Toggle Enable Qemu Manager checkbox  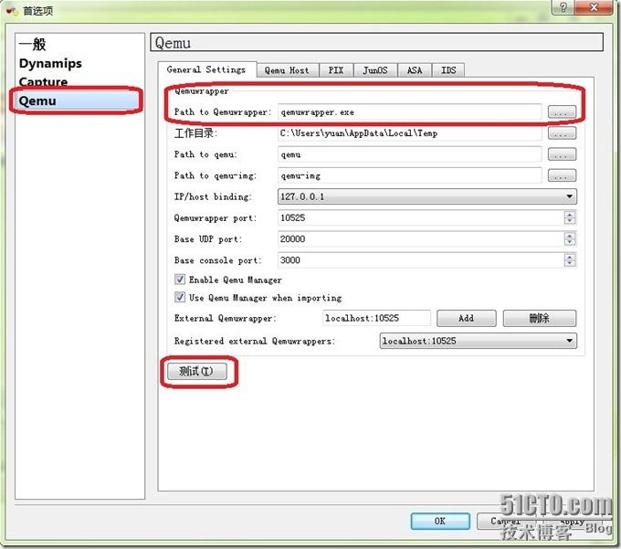coord(180,280)
